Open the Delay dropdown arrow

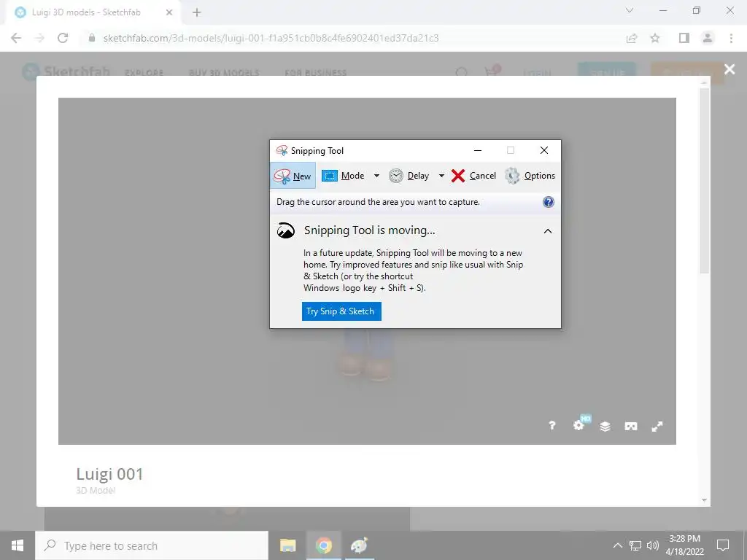coord(441,176)
